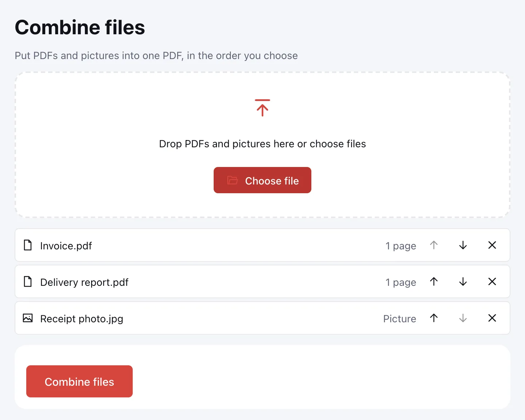Screen dimensions: 525x420
Task: Remove Receipt photo.jpg from the list
Action: (x=492, y=318)
